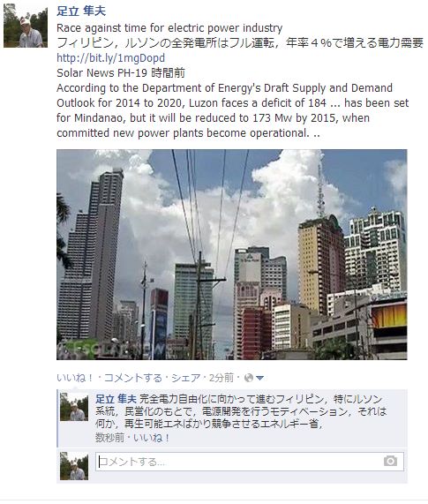
Task: Click the article excerpt about Luzon deficit
Action: pos(233,110)
